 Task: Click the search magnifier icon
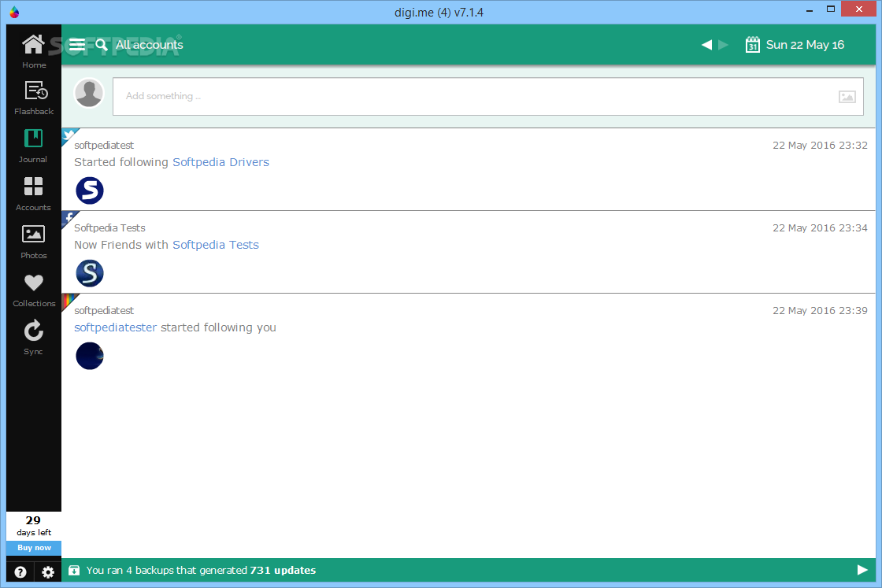point(102,45)
